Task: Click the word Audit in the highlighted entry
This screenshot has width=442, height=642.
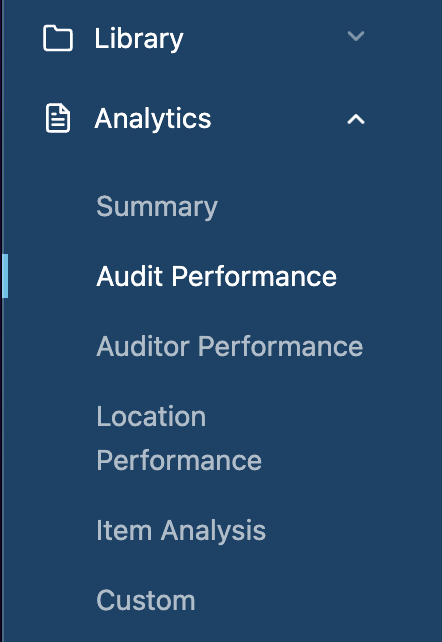Action: click(129, 276)
